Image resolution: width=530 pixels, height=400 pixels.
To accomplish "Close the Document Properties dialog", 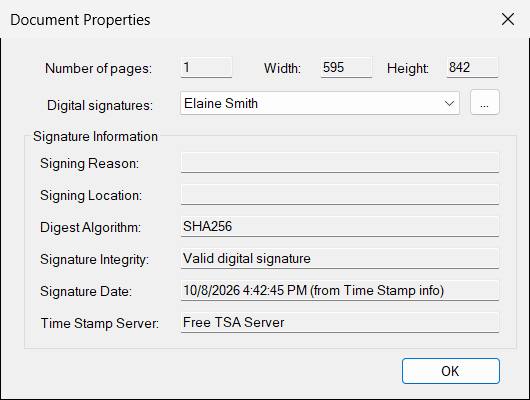I will coord(508,19).
